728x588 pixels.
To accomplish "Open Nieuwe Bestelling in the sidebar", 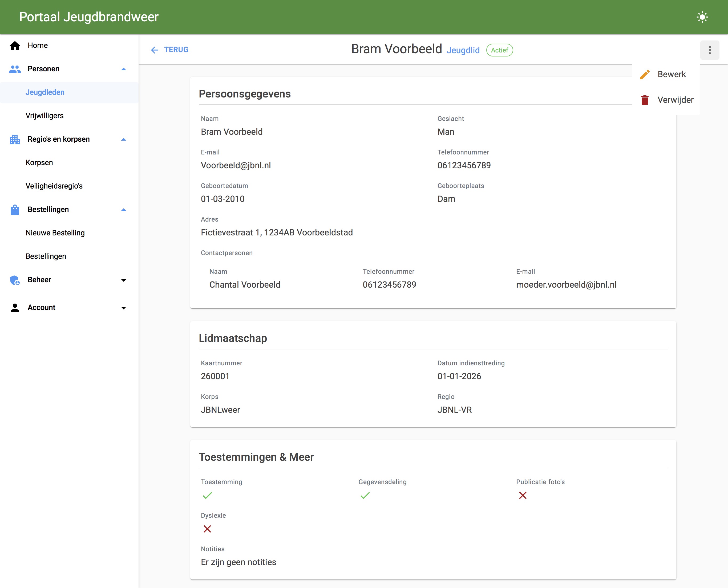I will [x=69, y=233].
